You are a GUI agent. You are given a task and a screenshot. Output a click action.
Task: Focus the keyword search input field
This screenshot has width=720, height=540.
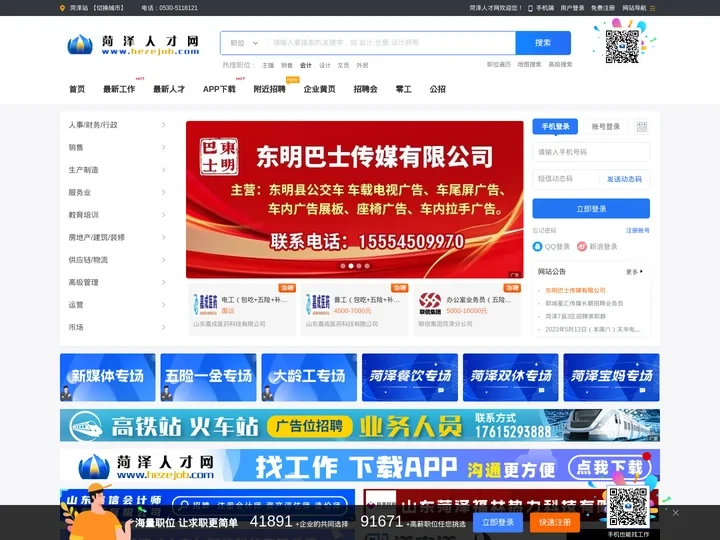point(392,43)
